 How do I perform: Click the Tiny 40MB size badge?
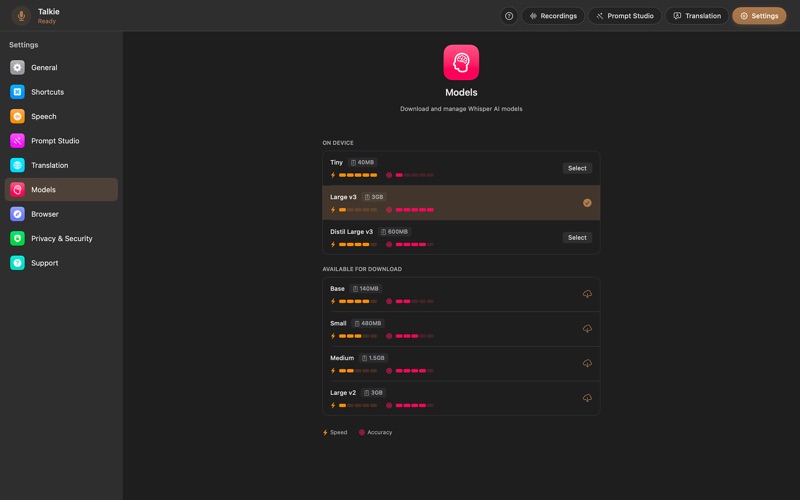tap(362, 162)
